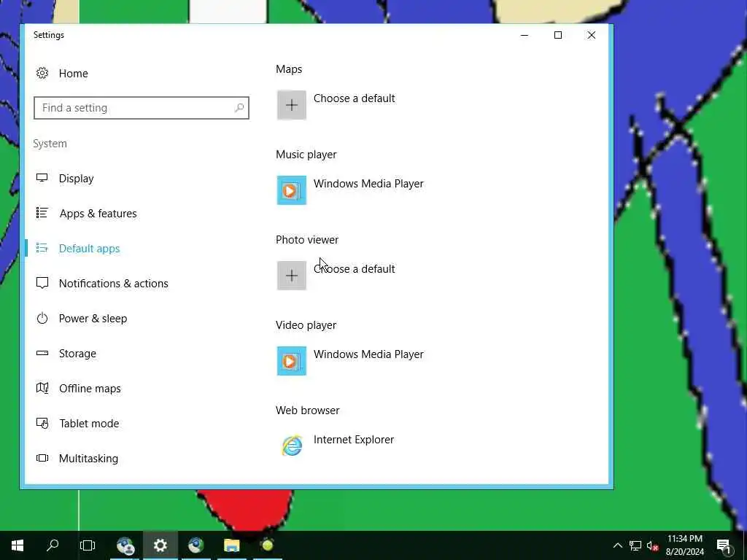Choose a default for Photo viewer
Screen dimensions: 747x560
(x=355, y=269)
